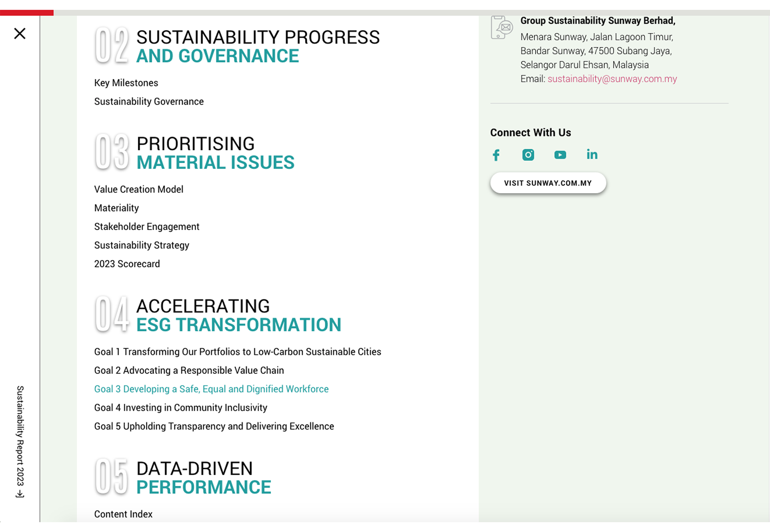
Task: Go to Sustainability Governance page
Action: (x=149, y=102)
